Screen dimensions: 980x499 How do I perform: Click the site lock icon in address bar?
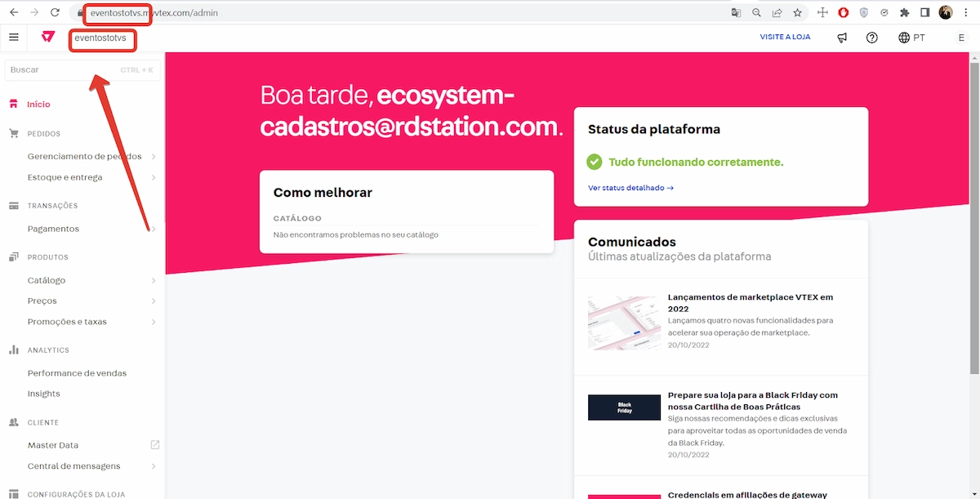click(x=79, y=13)
